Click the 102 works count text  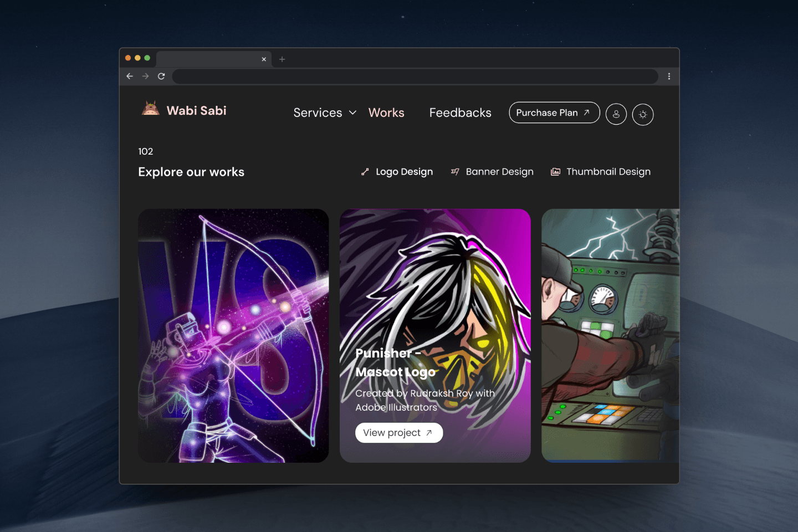tap(145, 151)
